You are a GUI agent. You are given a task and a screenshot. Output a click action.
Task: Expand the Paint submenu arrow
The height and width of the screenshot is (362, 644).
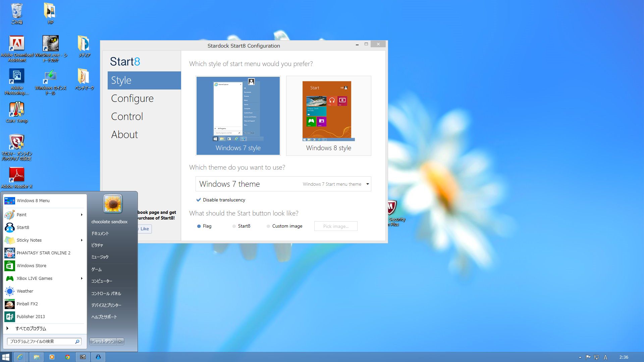point(82,215)
